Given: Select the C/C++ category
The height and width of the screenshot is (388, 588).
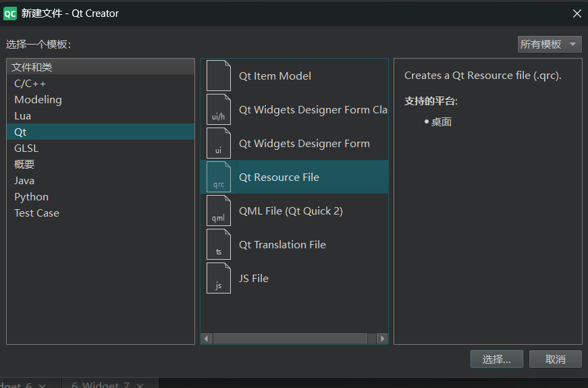Looking at the screenshot, I should coord(101,83).
